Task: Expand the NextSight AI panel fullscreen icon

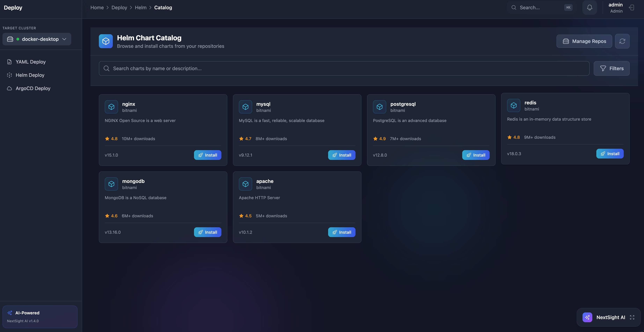Action: point(632,317)
